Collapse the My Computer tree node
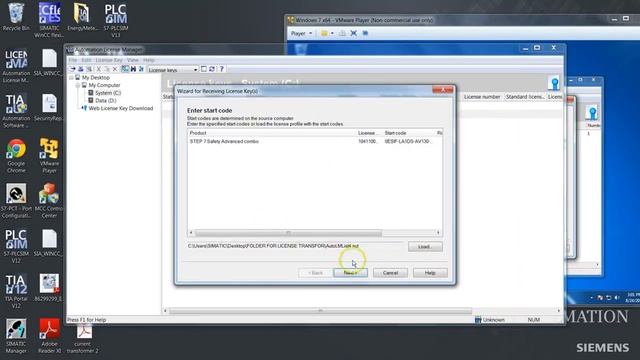Screen dimensions: 640x360 tap(78, 85)
